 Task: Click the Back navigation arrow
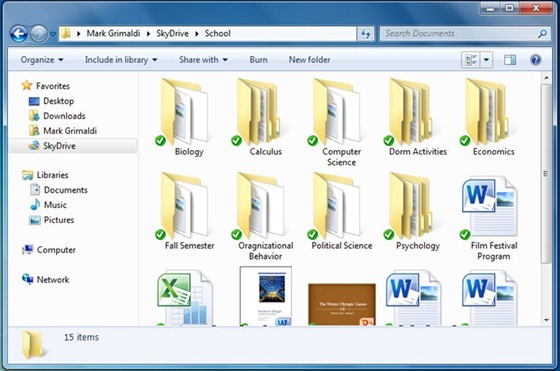coord(19,34)
